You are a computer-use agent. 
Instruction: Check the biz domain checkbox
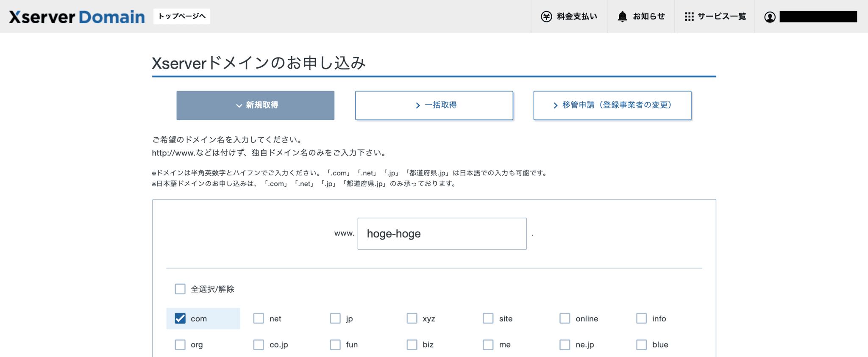click(x=412, y=345)
